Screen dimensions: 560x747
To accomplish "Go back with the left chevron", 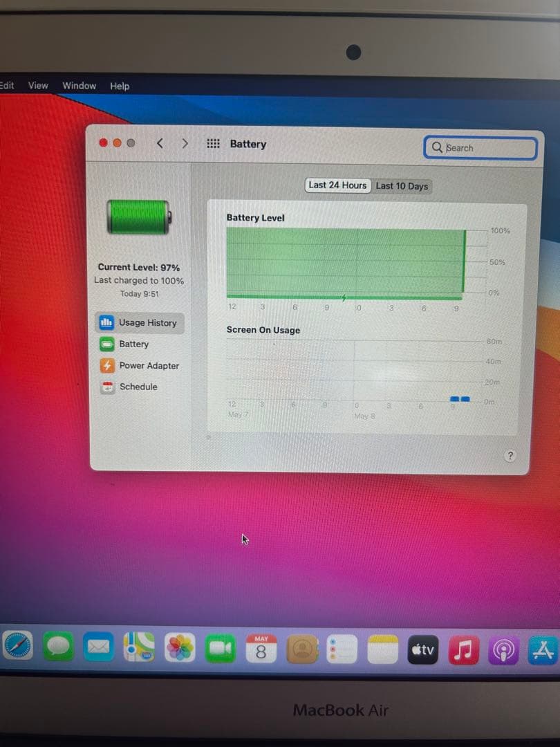I will [x=160, y=143].
